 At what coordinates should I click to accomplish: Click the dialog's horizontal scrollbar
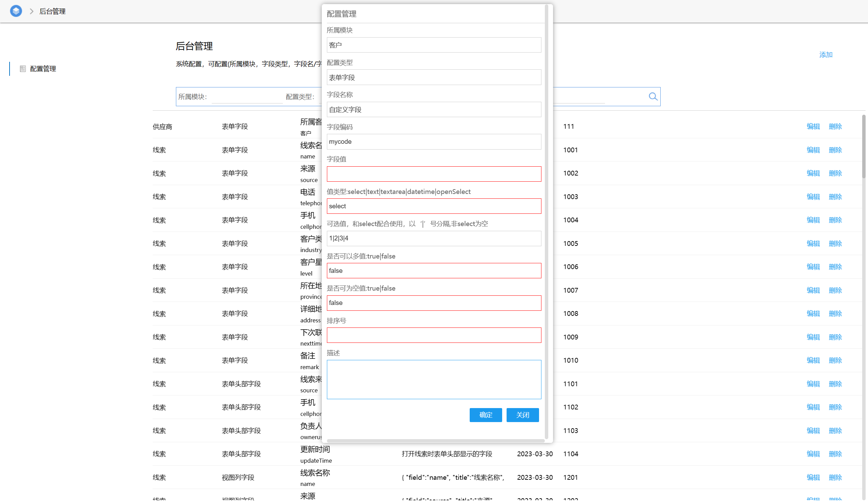(435, 441)
